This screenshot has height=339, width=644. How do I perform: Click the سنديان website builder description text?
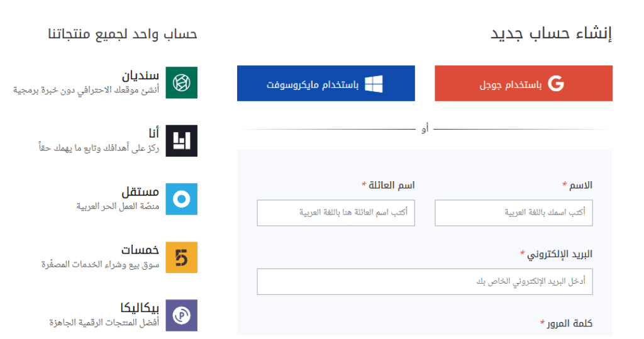[x=86, y=90]
